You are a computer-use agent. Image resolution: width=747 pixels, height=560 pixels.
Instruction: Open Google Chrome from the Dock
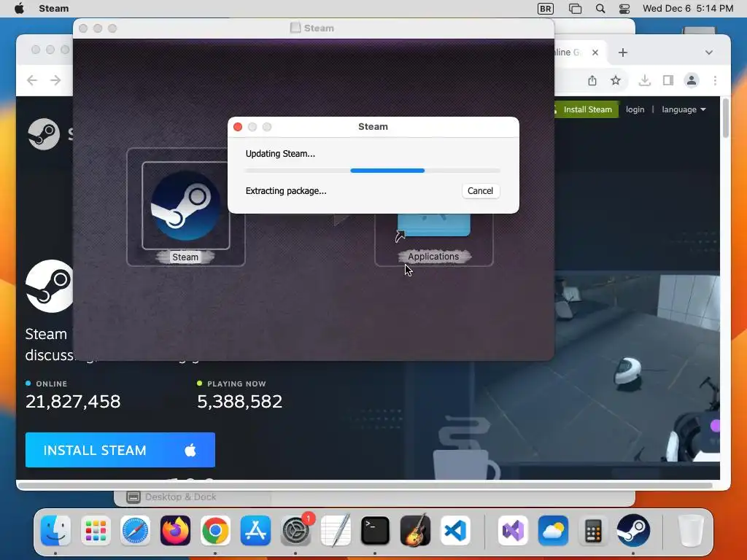pyautogui.click(x=215, y=531)
